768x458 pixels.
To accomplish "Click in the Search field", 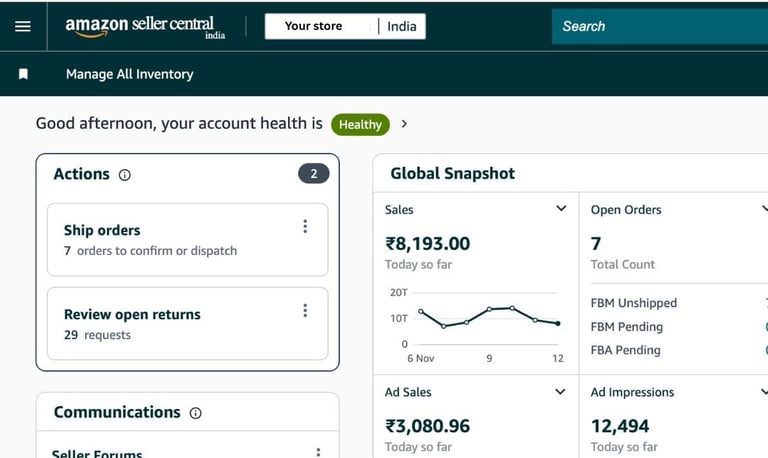I will [x=660, y=26].
